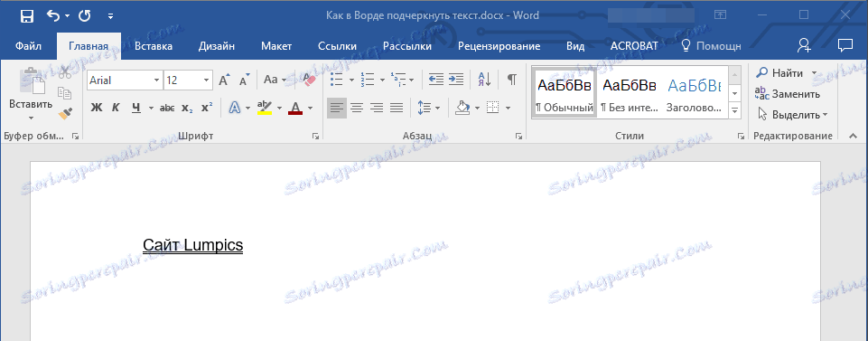Click the Найти find button

779,73
